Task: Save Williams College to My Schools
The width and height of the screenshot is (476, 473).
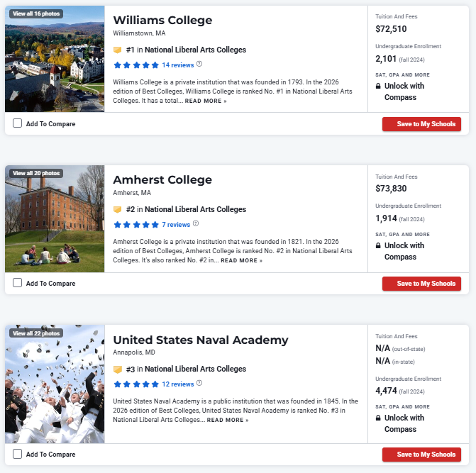Action: point(421,124)
